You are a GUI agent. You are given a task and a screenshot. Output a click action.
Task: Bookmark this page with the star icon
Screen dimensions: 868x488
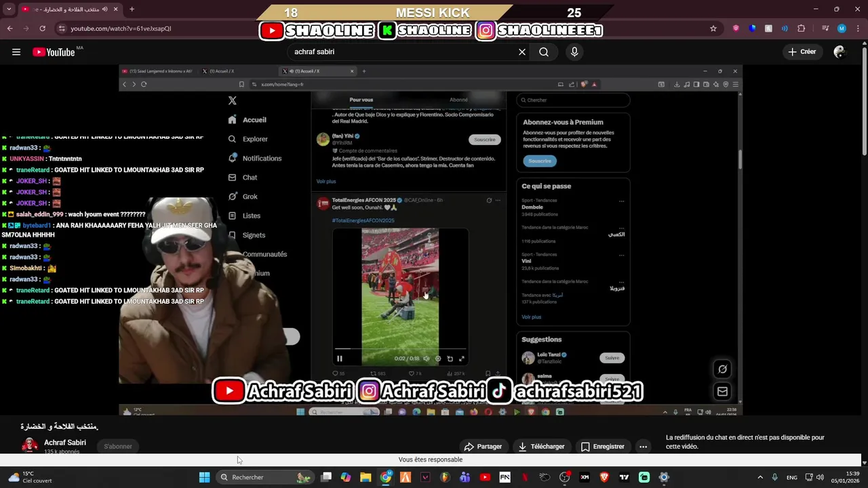[713, 28]
